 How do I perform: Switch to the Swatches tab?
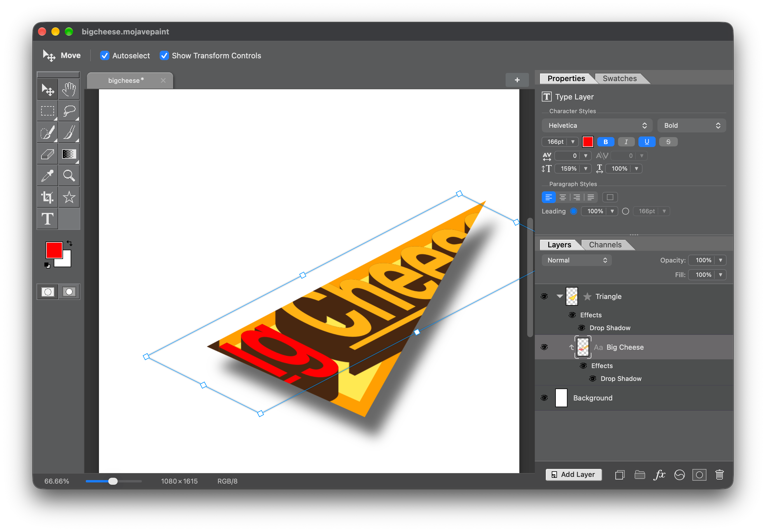click(x=619, y=78)
